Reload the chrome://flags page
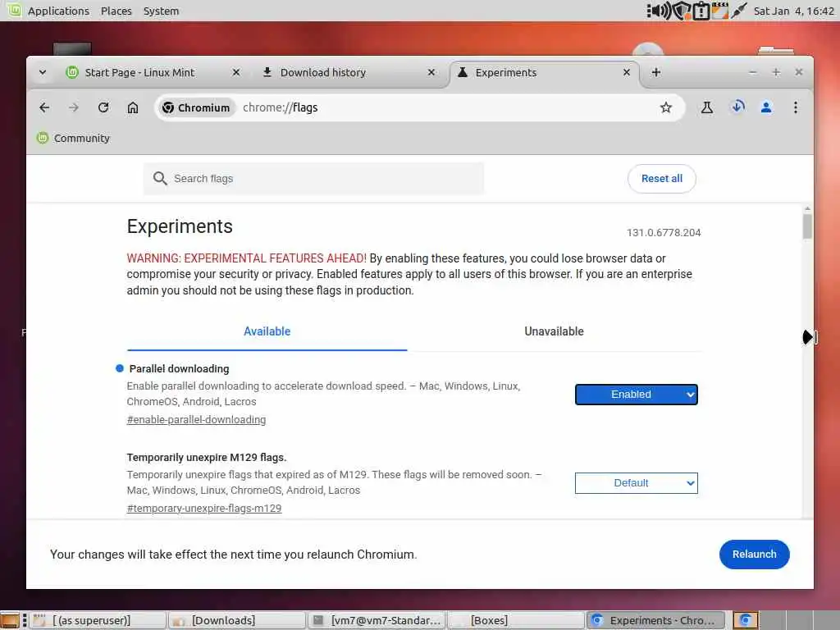The height and width of the screenshot is (630, 840). pyautogui.click(x=103, y=107)
